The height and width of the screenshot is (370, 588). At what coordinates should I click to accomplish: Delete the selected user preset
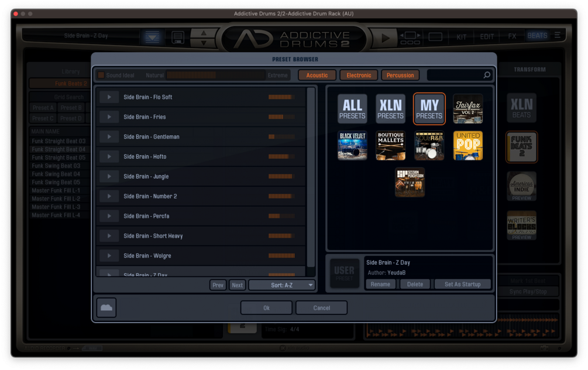pyautogui.click(x=415, y=285)
